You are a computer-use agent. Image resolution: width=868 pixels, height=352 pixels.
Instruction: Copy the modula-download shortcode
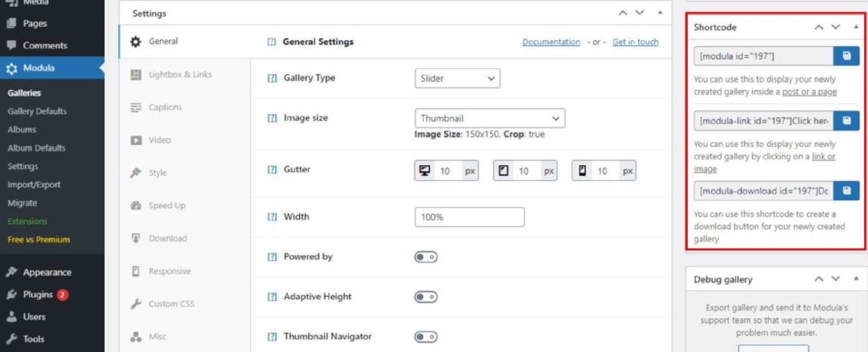(x=846, y=191)
